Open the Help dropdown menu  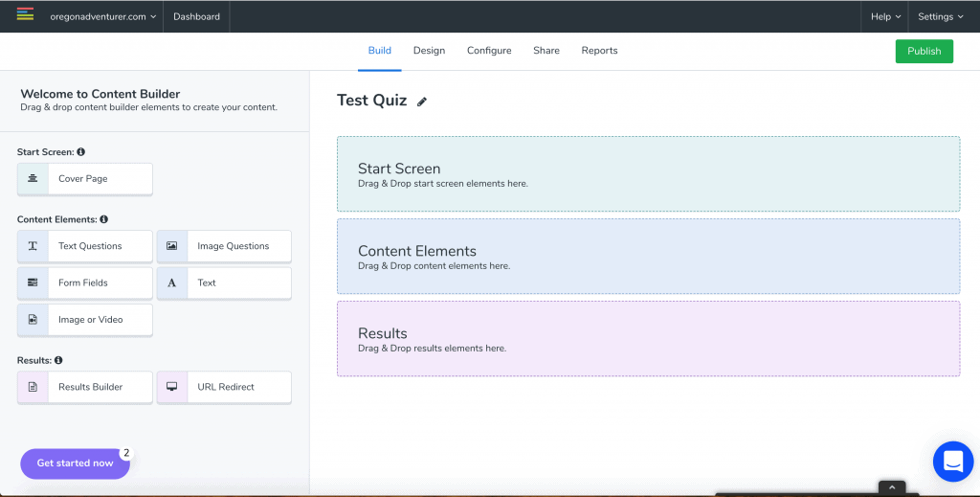(885, 17)
